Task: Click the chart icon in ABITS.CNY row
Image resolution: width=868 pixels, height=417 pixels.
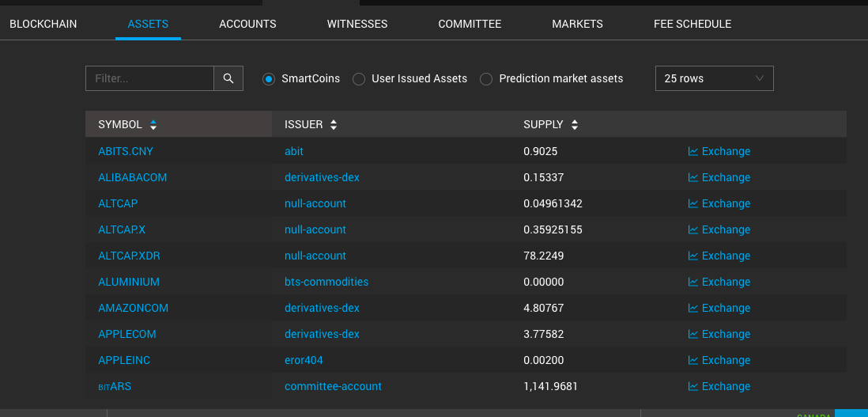Action: [x=693, y=151]
